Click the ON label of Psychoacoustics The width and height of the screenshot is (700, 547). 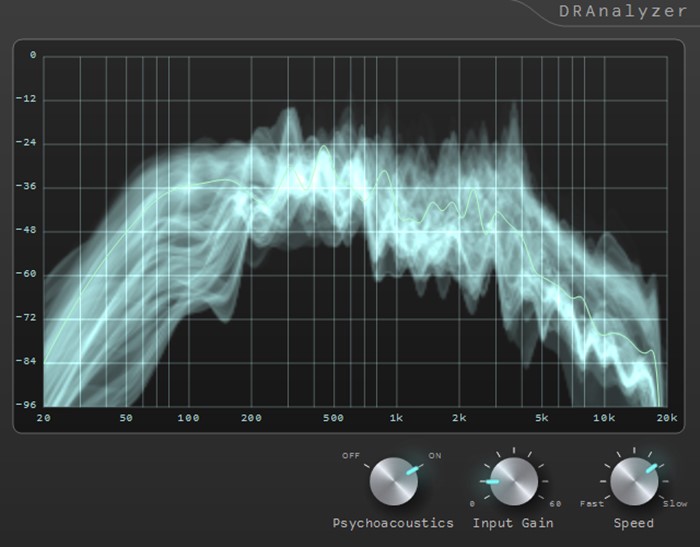435,456
